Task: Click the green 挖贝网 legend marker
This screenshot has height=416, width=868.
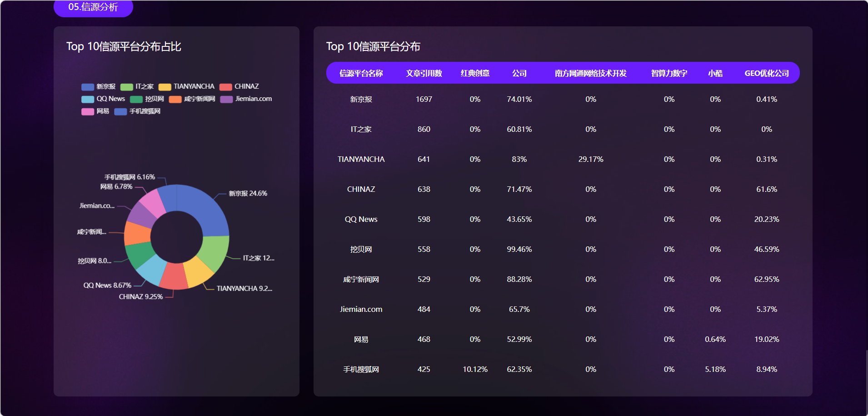Action: tap(136, 99)
